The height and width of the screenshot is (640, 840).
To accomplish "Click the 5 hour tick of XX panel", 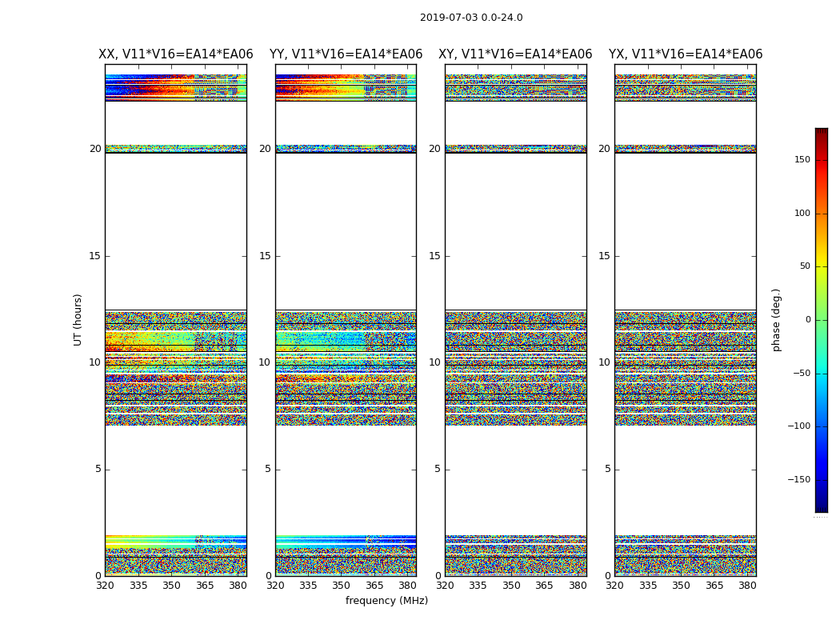I will point(98,469).
